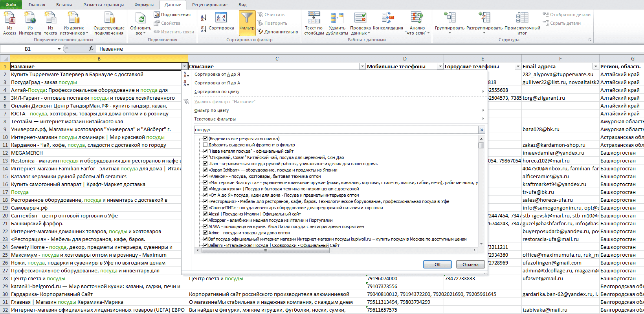This screenshot has height=314, width=644.
Task: Open the filter dropdown for 'Название' column
Action: (x=184, y=66)
